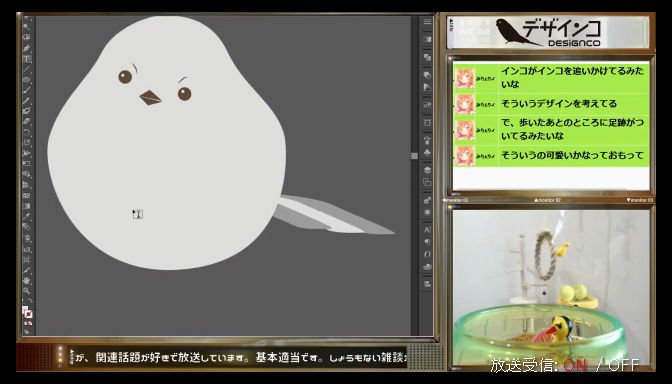Open the OpenType panel icon

pyautogui.click(x=427, y=254)
